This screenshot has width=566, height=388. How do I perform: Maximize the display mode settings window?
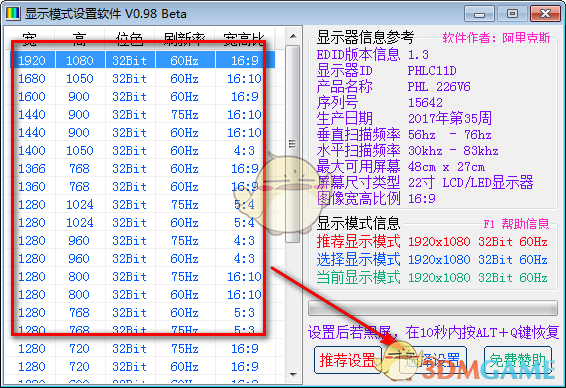tap(512, 14)
